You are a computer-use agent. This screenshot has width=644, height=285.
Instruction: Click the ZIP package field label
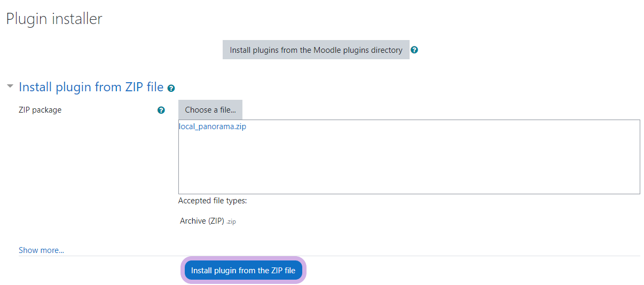pos(40,110)
